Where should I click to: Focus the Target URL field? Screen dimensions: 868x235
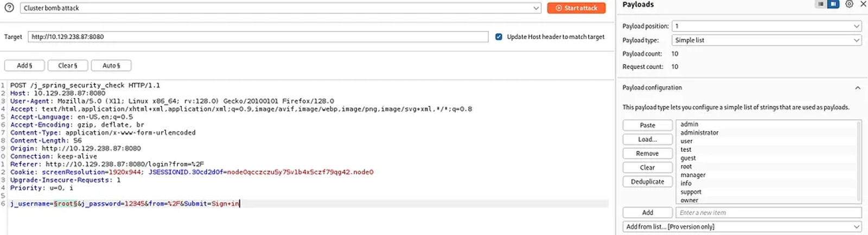[x=258, y=37]
